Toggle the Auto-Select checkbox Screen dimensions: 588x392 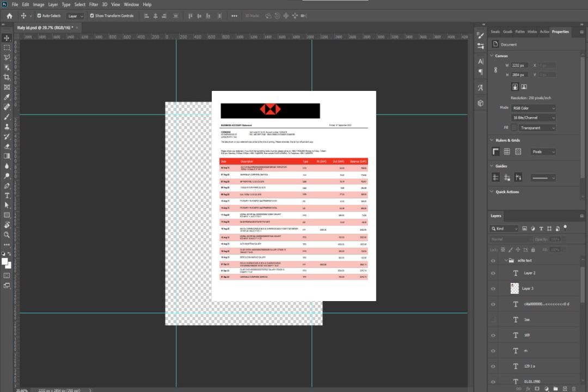click(x=39, y=16)
